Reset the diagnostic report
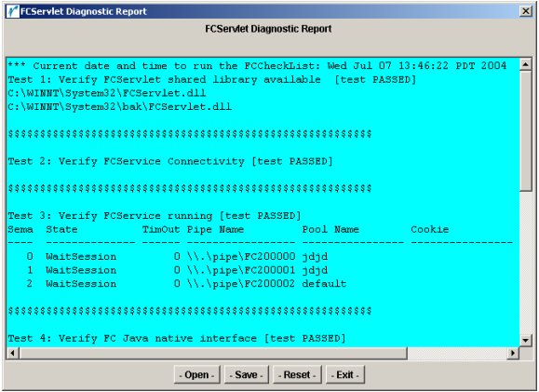The image size is (539, 392). click(297, 374)
